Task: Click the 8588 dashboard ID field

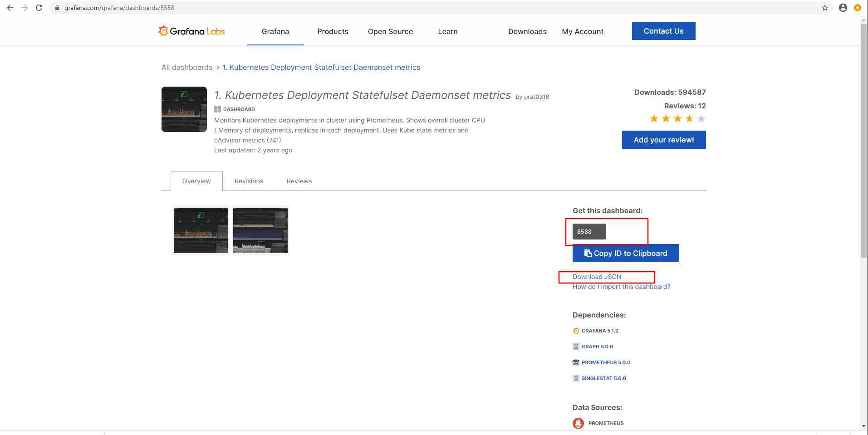Action: [589, 231]
